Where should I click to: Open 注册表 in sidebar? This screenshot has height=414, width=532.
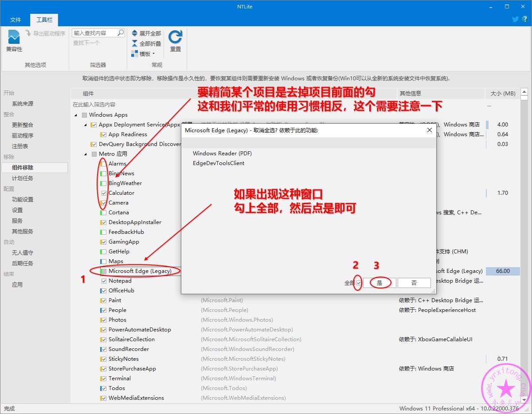(x=20, y=146)
